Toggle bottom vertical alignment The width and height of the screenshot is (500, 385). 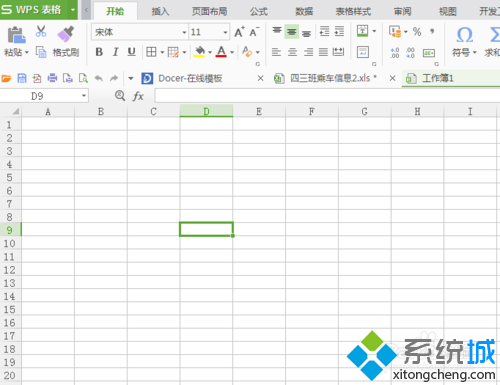[306, 33]
